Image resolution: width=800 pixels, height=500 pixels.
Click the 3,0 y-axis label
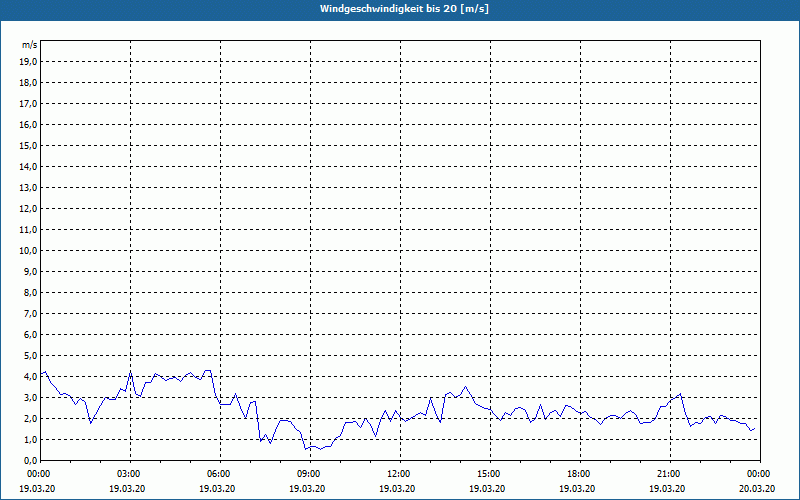(x=30, y=397)
